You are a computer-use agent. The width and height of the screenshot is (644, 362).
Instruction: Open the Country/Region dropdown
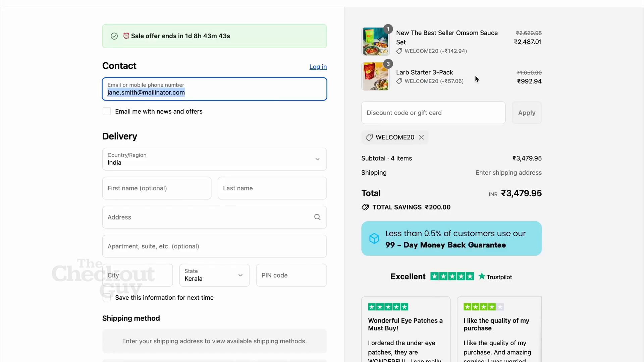214,159
